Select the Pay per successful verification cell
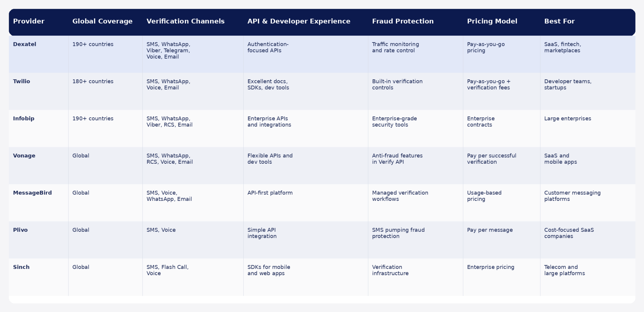Screen dimensions: 644x312 (491, 159)
